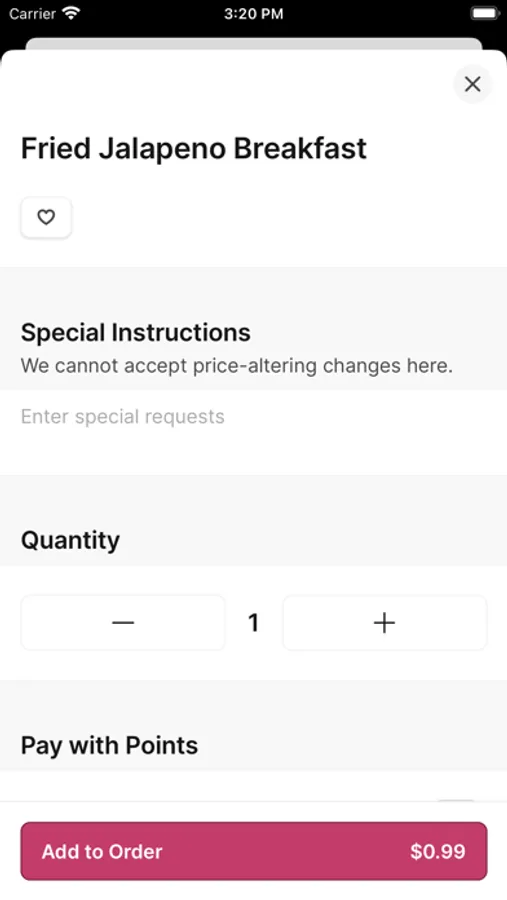Tap the battery icon in status bar
This screenshot has width=507, height=900.
point(485,13)
